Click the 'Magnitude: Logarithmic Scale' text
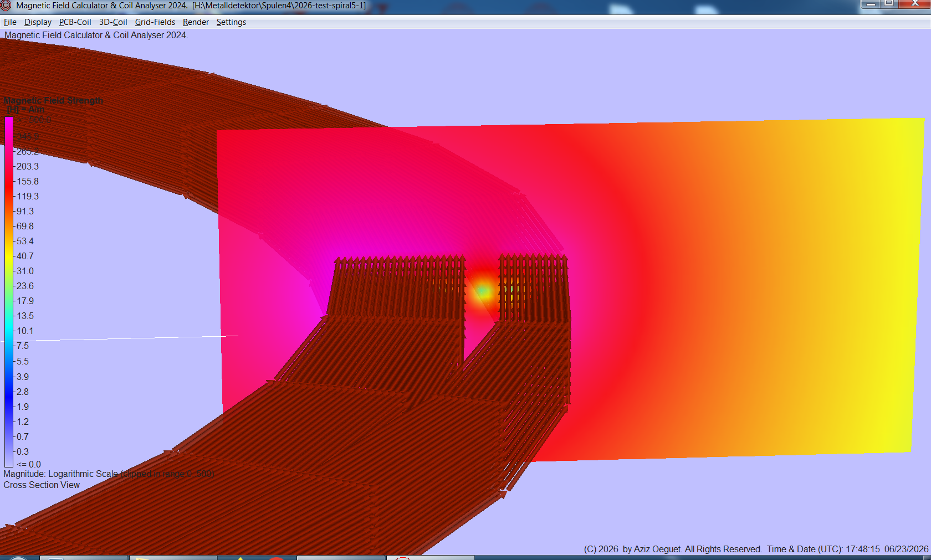The height and width of the screenshot is (560, 931). [x=60, y=474]
